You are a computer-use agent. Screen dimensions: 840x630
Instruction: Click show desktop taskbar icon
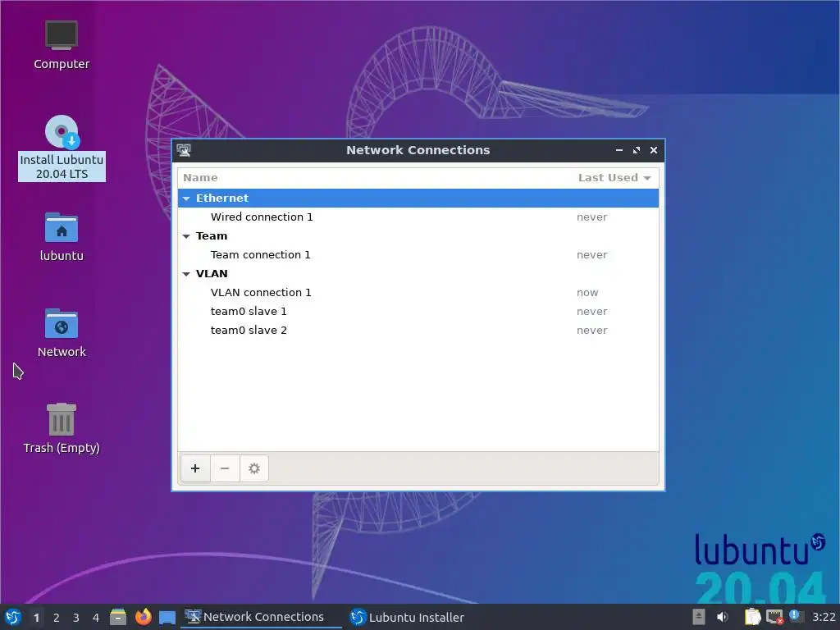pyautogui.click(x=167, y=618)
